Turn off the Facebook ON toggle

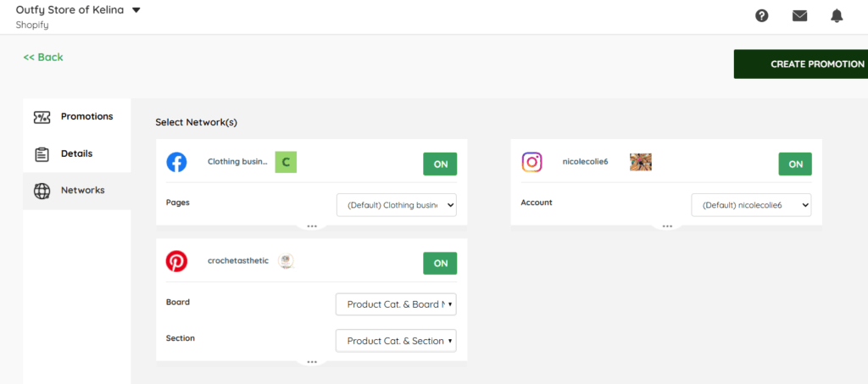coord(440,164)
